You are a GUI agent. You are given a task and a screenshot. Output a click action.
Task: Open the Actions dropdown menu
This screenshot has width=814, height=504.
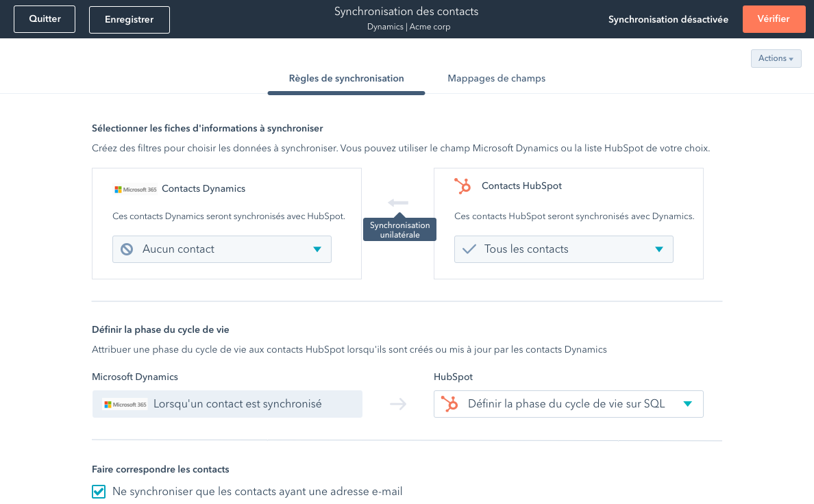(776, 59)
